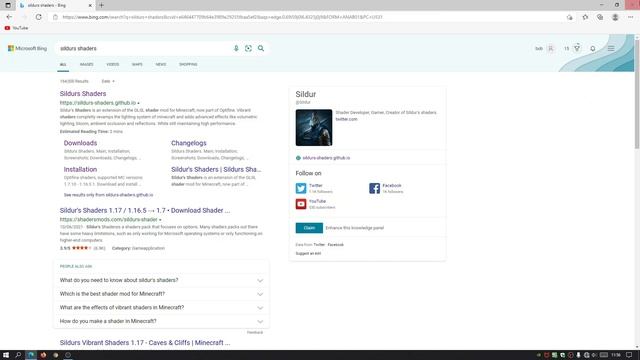Open Bing hamburger settings menu
Viewport: 640px width, 360px height.
pos(611,49)
